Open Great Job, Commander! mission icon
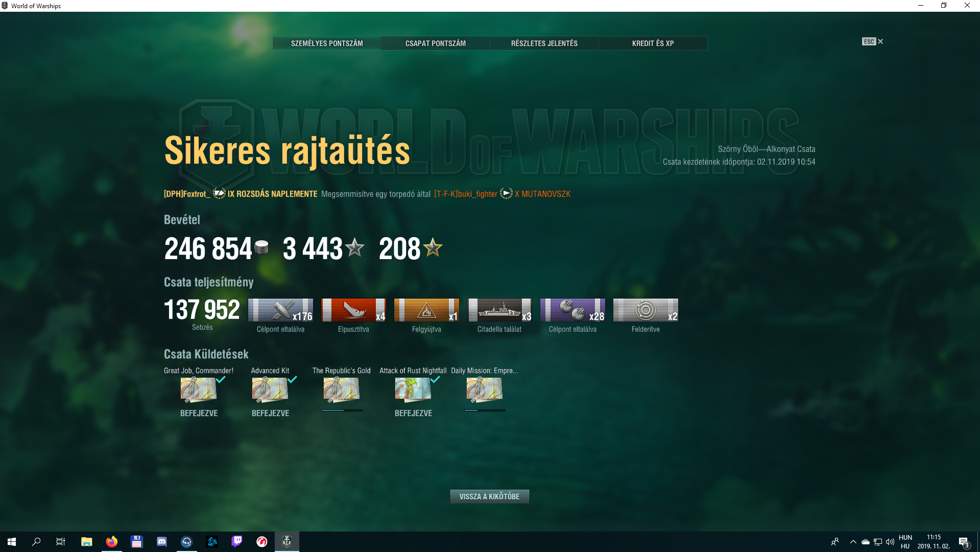980x552 pixels. click(x=199, y=390)
